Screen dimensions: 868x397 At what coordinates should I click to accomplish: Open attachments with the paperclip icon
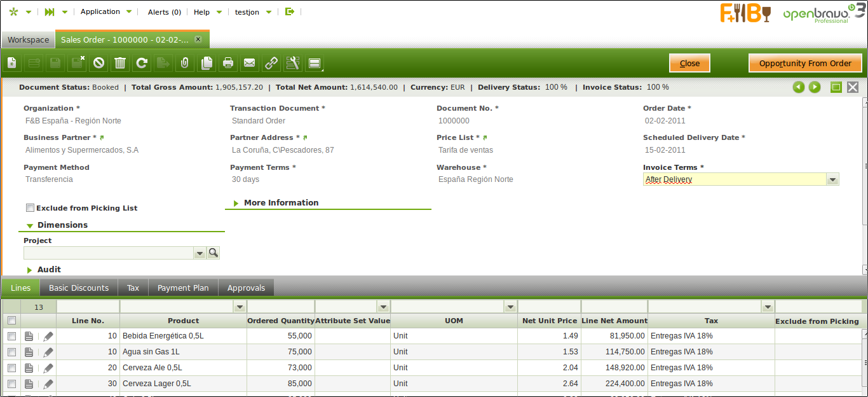tap(184, 63)
